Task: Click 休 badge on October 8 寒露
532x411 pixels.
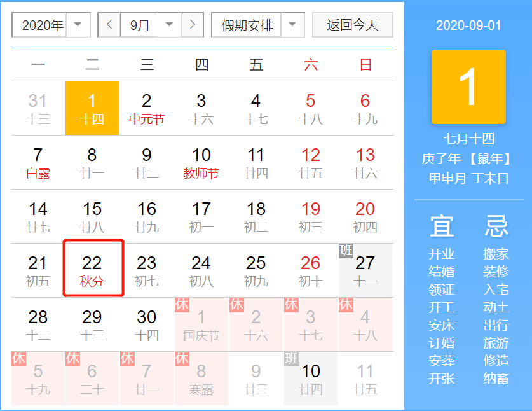Action: pyautogui.click(x=182, y=359)
